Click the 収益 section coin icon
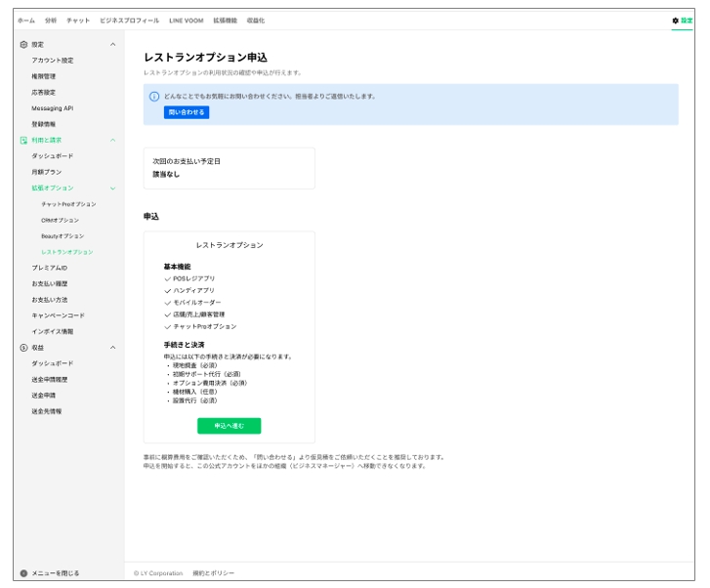Screen dimensions: 710x588 [x=24, y=348]
